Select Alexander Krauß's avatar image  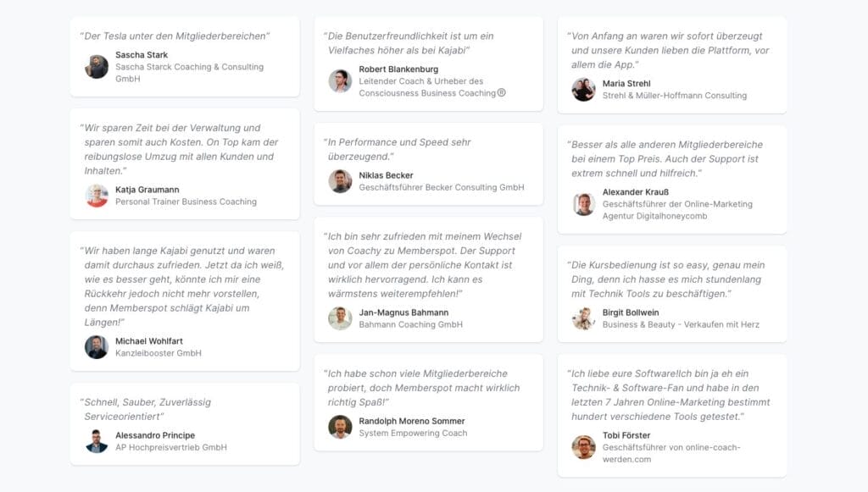click(x=583, y=204)
